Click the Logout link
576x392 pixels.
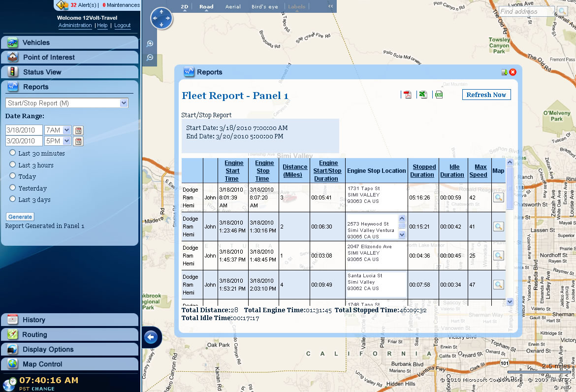122,25
